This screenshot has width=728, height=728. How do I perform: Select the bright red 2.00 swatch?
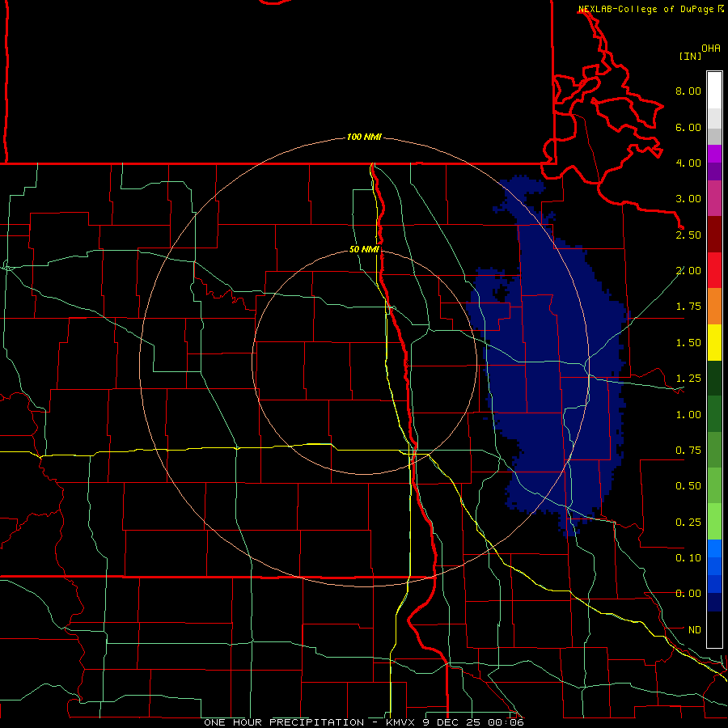714,270
